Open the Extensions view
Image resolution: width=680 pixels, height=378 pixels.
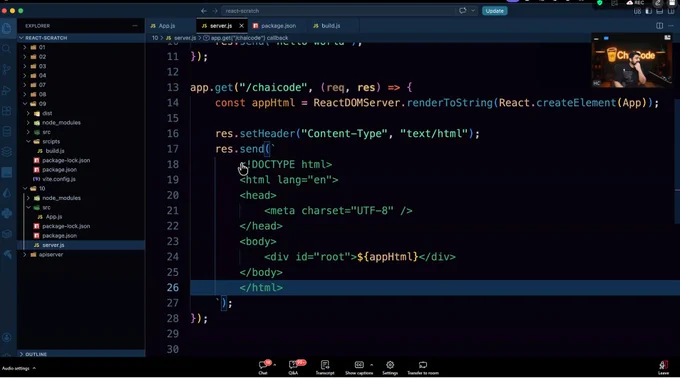coord(7,111)
